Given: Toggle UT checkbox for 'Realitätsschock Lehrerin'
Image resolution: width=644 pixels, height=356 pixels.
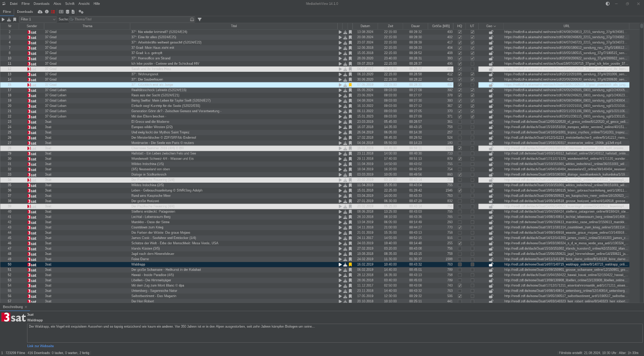Looking at the screenshot, I should (472, 90).
